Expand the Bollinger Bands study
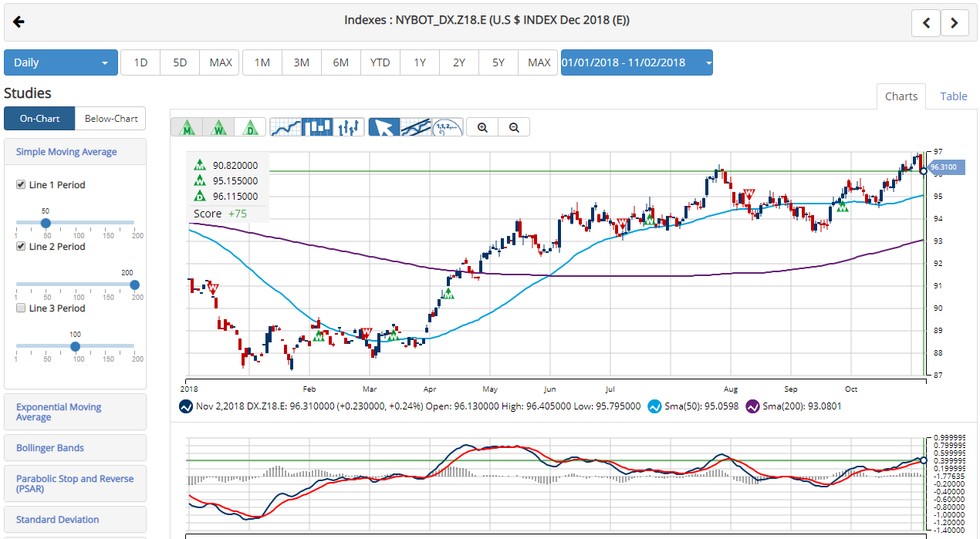The width and height of the screenshot is (980, 539). (x=49, y=447)
